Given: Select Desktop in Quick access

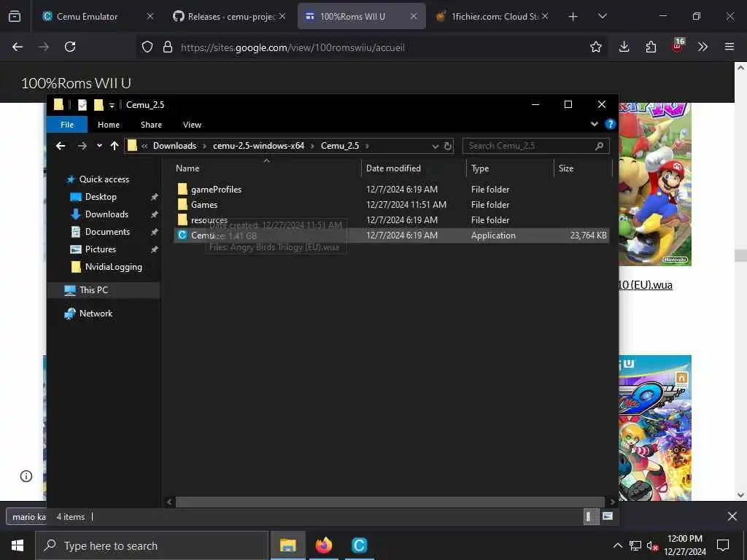Looking at the screenshot, I should tap(101, 197).
